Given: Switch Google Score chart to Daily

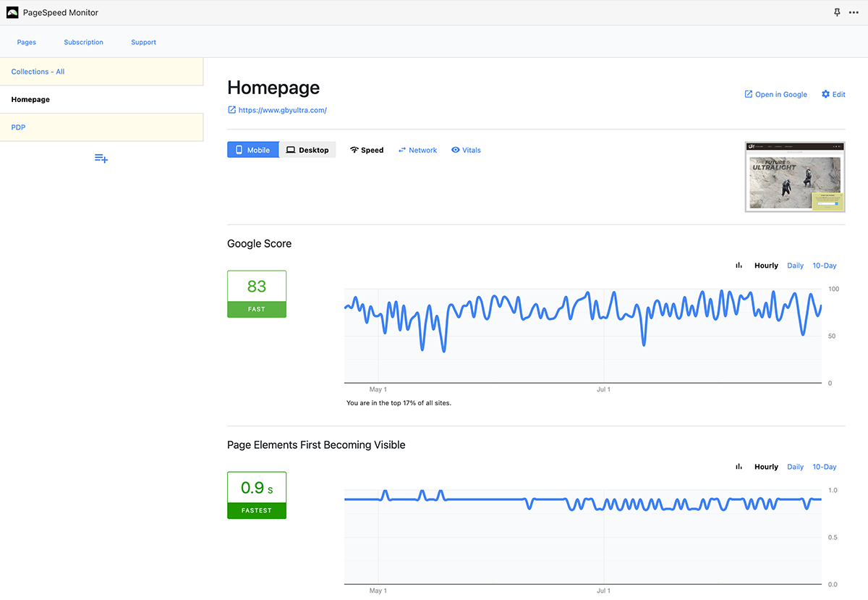Looking at the screenshot, I should 795,266.
